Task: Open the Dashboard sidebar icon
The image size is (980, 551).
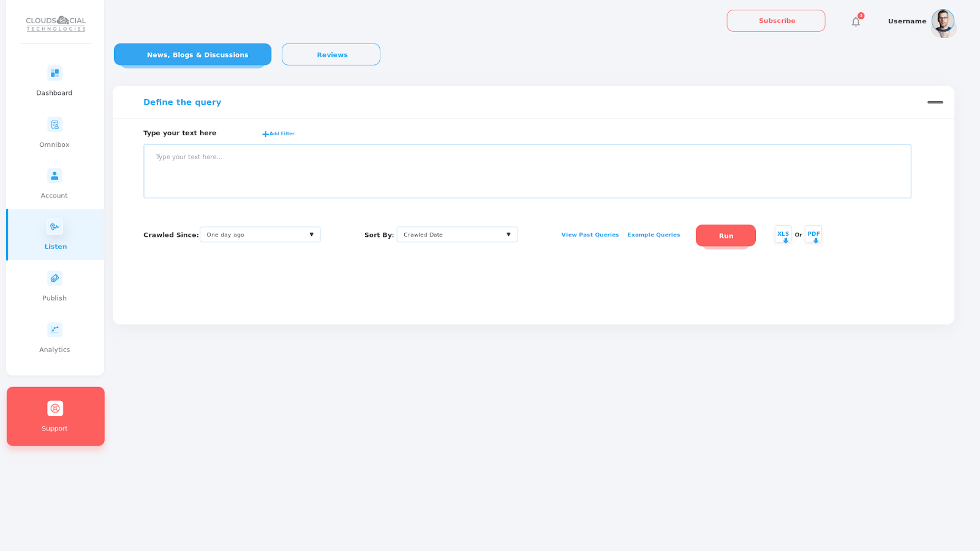Action: [55, 73]
